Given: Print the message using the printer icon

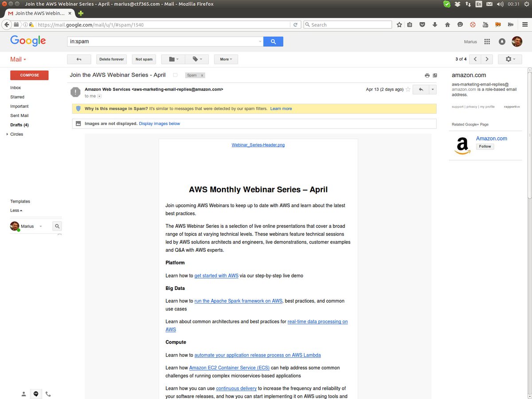Looking at the screenshot, I should click(x=427, y=75).
